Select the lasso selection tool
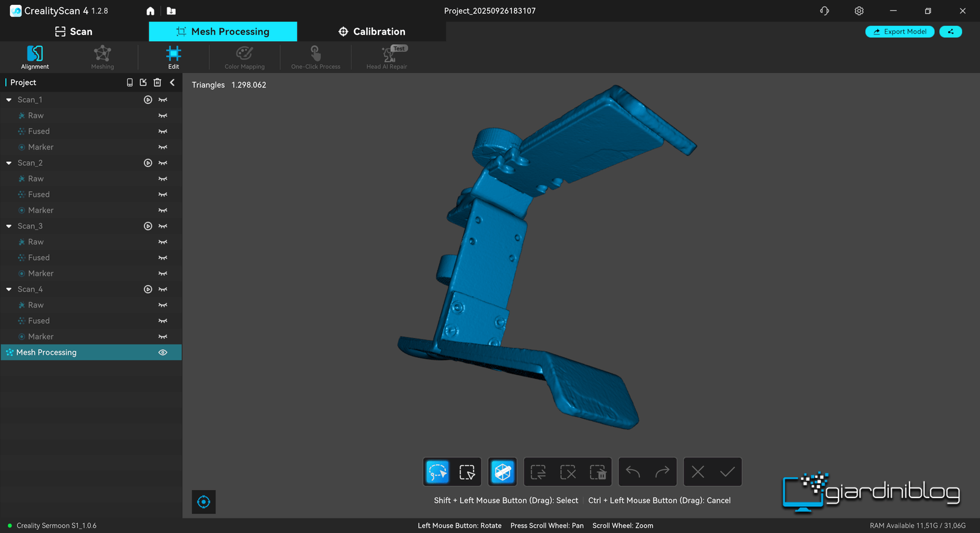Viewport: 980px width, 533px height. click(x=437, y=472)
